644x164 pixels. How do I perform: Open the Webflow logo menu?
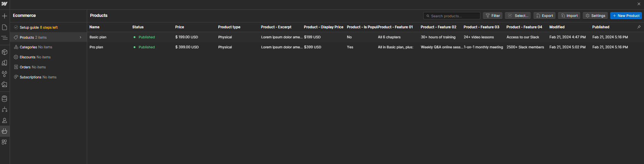tap(4, 4)
